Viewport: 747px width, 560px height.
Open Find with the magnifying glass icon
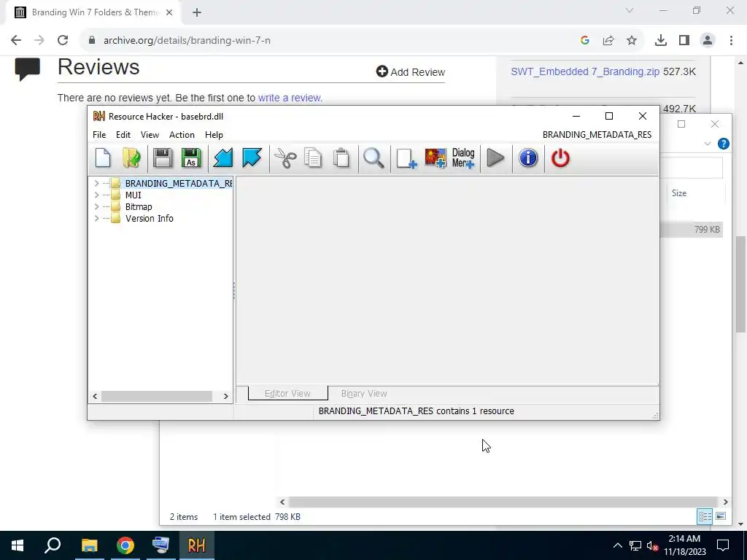(373, 158)
